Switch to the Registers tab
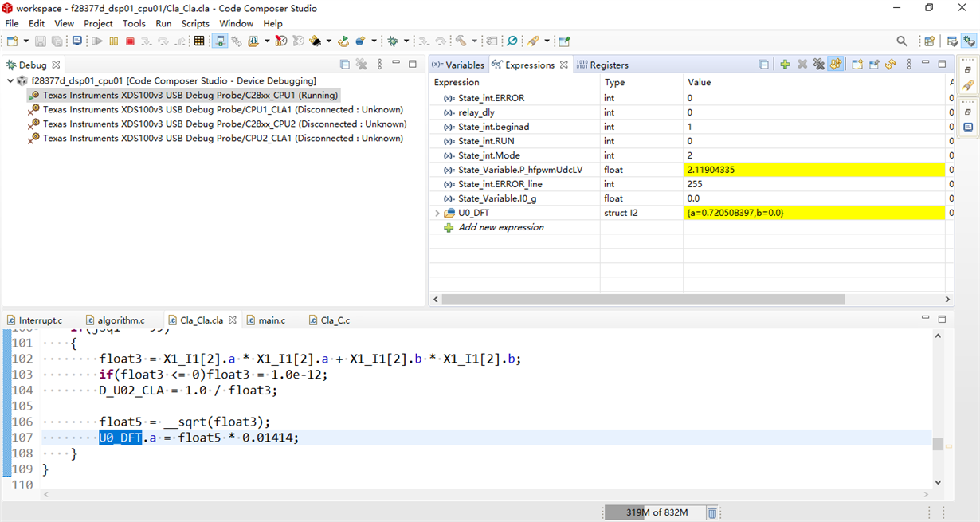 [602, 65]
